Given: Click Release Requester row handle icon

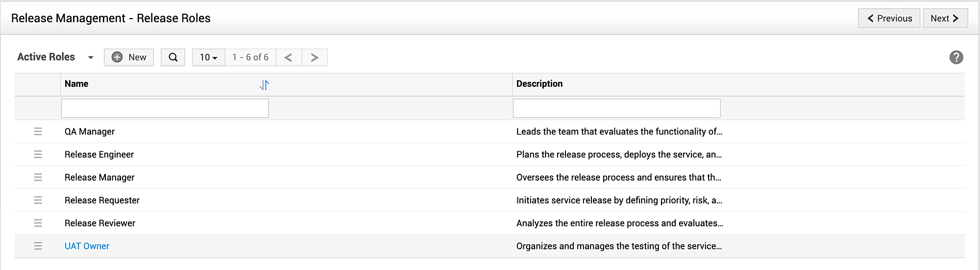Looking at the screenshot, I should tap(38, 200).
